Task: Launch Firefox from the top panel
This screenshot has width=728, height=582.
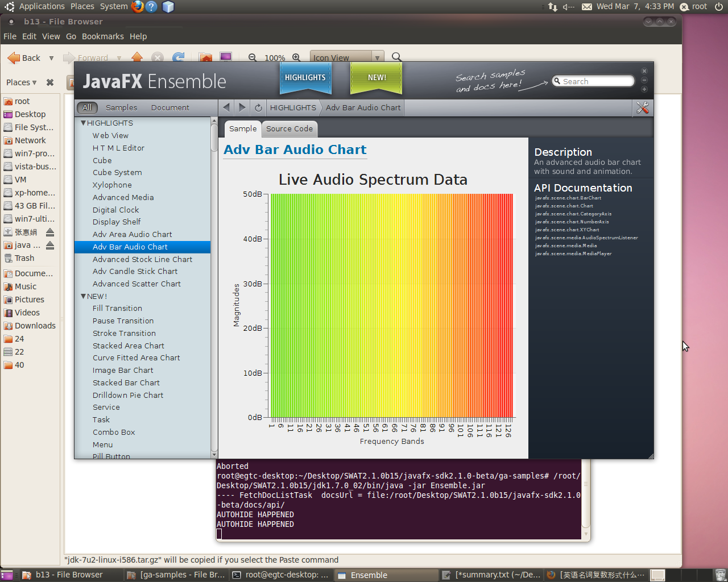Action: point(138,6)
